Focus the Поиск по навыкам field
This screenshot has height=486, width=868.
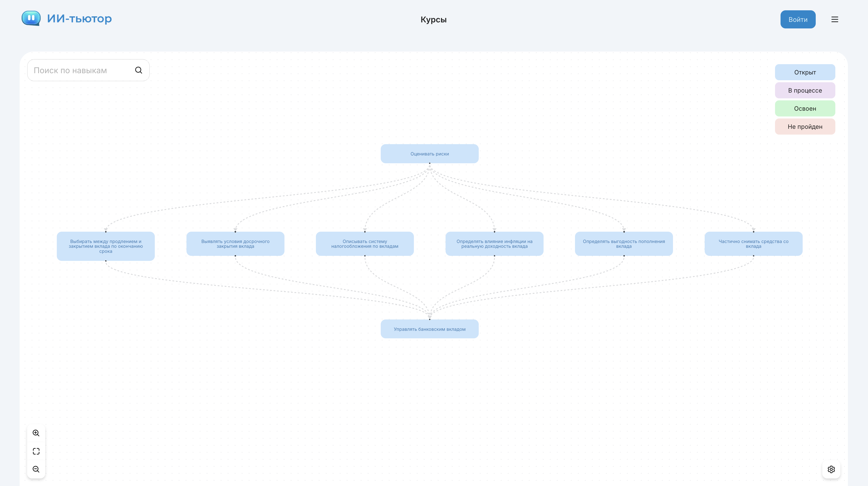tap(81, 70)
